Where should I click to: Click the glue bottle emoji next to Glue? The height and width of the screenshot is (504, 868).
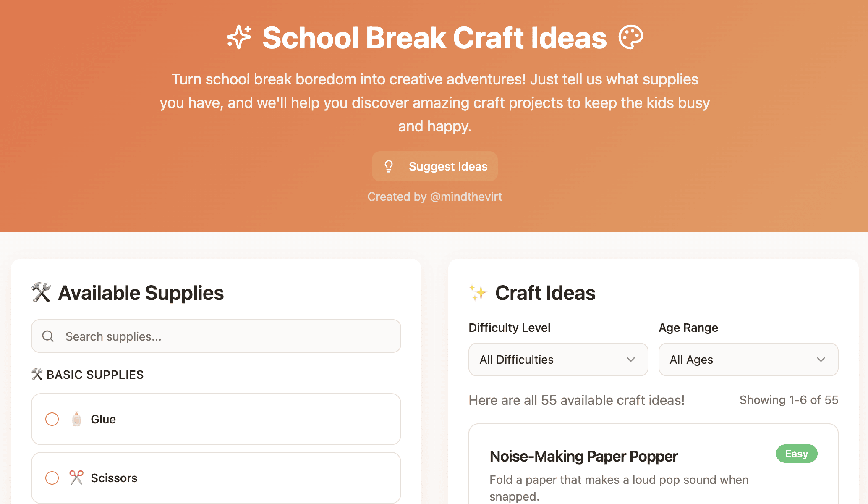[x=77, y=419]
